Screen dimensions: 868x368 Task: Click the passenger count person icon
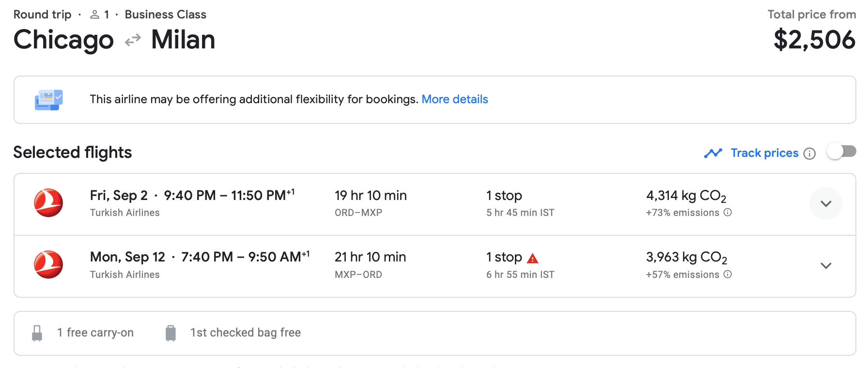(x=95, y=15)
